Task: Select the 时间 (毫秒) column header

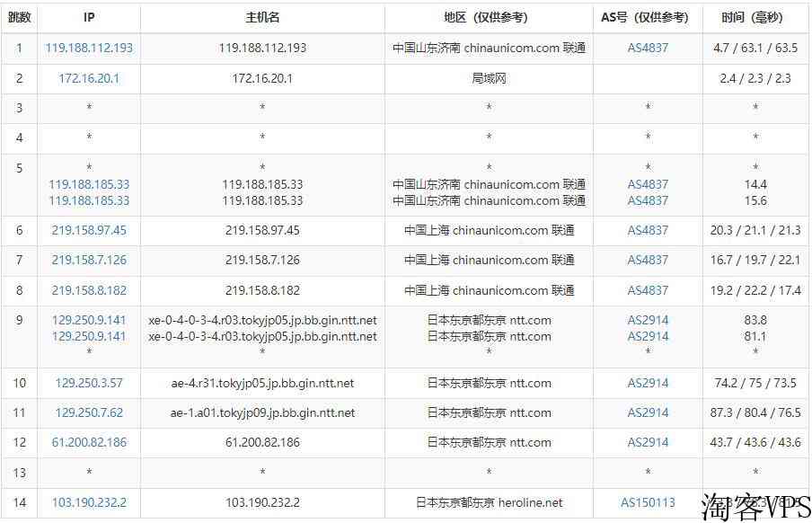Action: coord(755,18)
